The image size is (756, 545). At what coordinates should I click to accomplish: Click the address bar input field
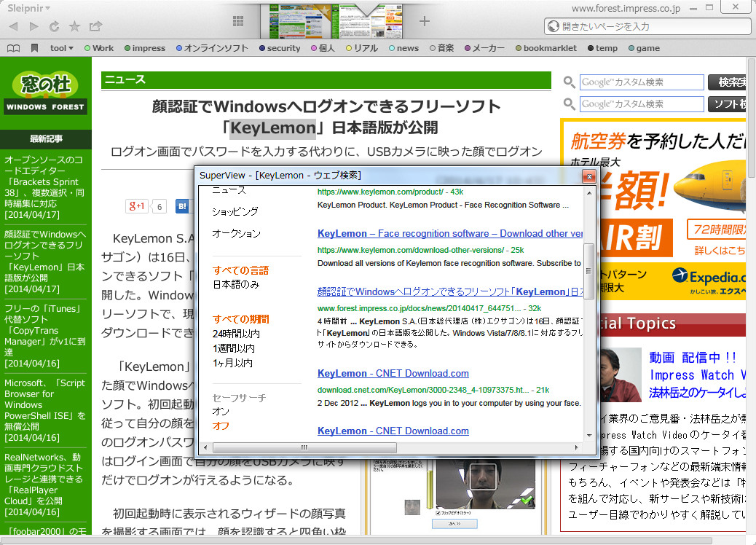point(647,26)
